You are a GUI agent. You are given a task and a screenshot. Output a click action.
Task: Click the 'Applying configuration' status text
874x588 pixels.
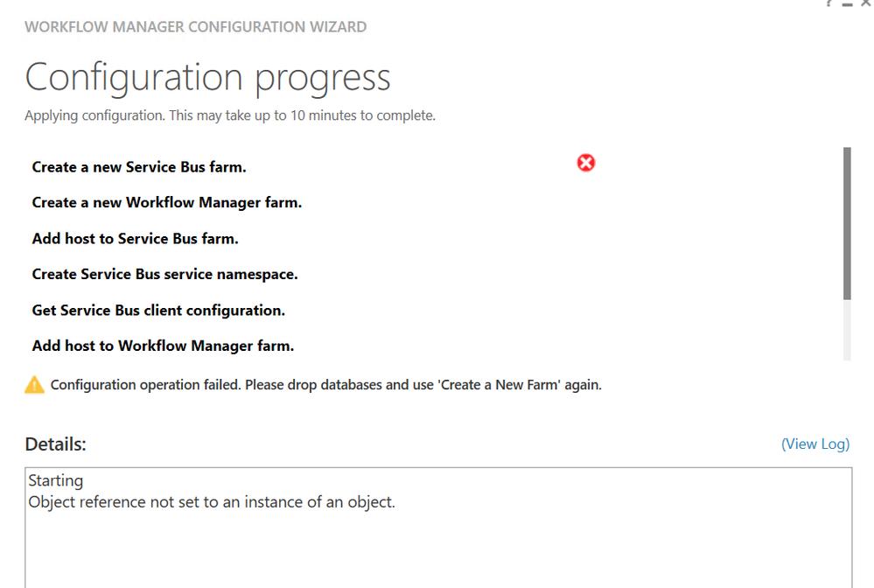click(229, 115)
